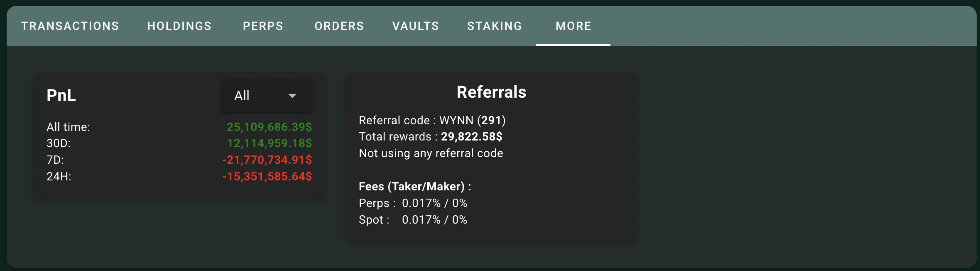Click the all-time PnL value 25,109,686.39$

(x=269, y=127)
